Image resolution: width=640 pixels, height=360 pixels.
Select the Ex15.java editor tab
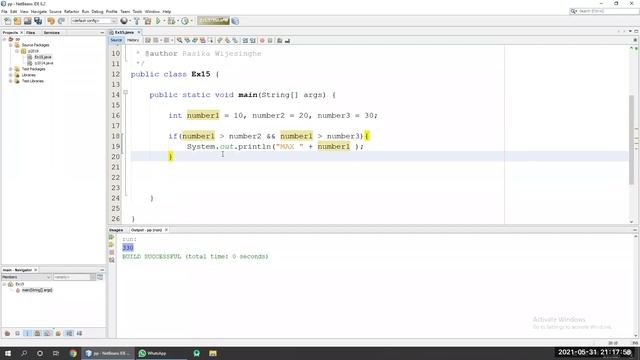[x=124, y=32]
